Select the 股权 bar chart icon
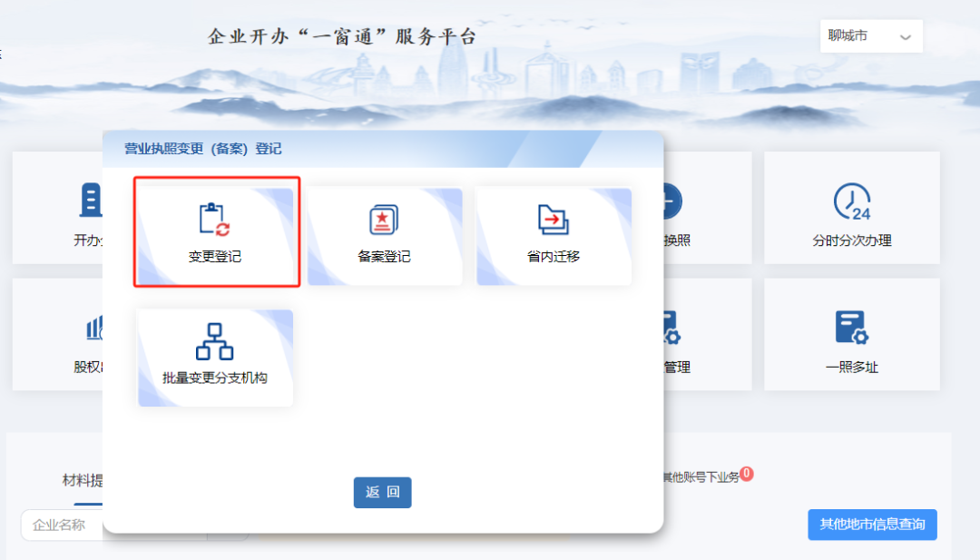This screenshot has width=980, height=560. 94,326
